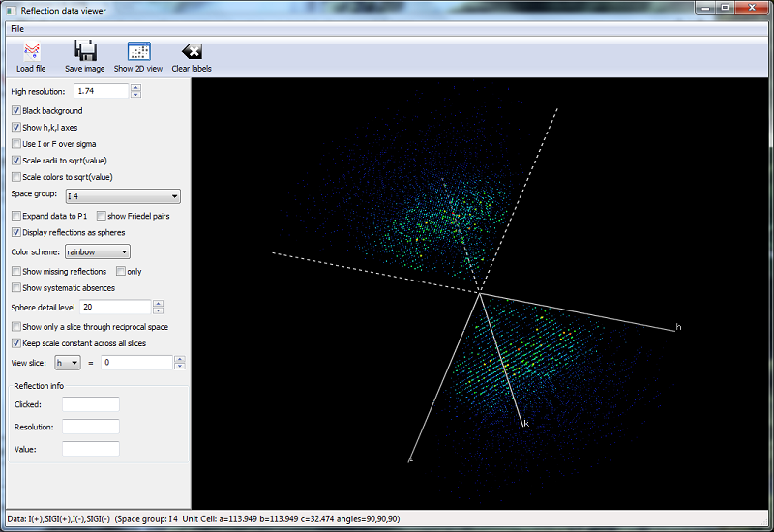The width and height of the screenshot is (774, 532).
Task: Click the Load file toolbar icon
Action: pos(31,52)
